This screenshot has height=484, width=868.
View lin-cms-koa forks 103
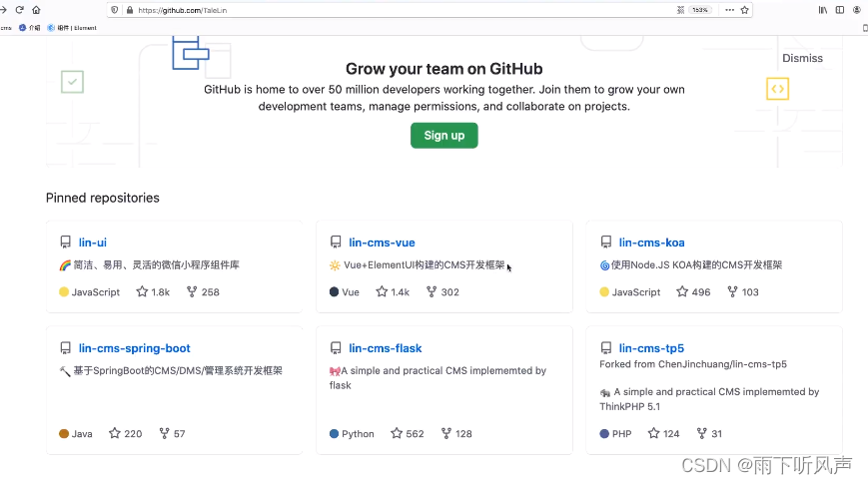(743, 292)
